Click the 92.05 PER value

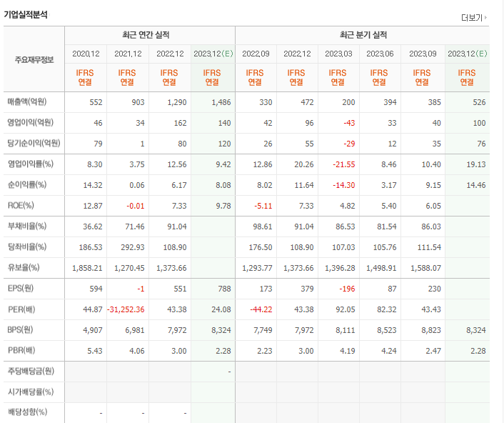[x=346, y=309]
